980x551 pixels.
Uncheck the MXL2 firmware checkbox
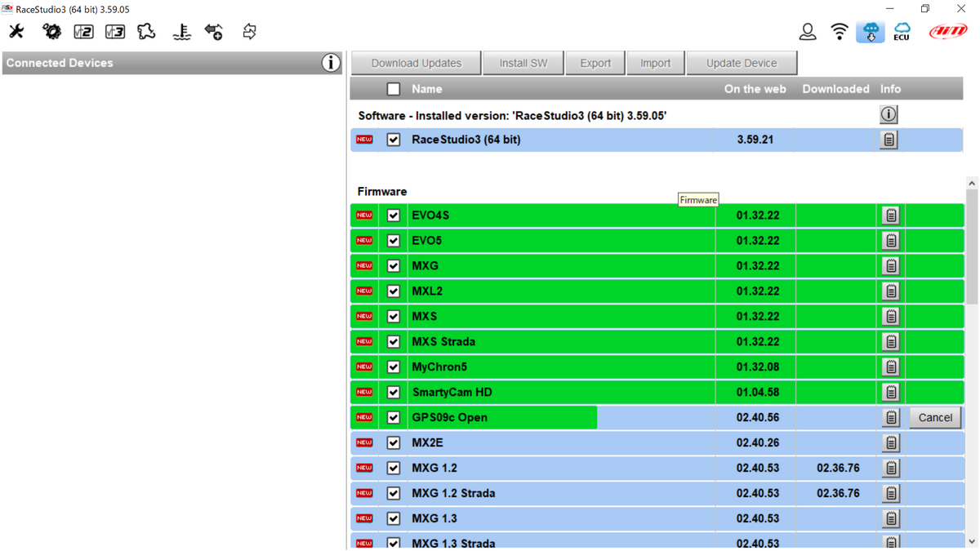(x=394, y=291)
